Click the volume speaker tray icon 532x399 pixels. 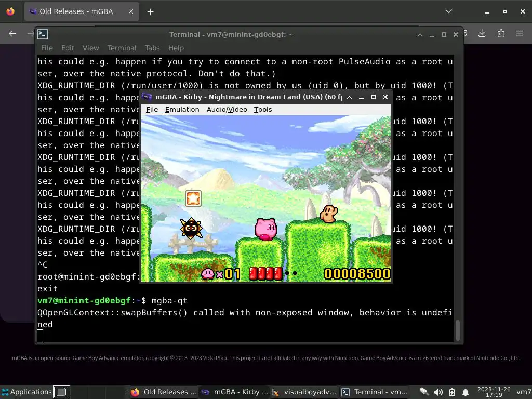[438, 392]
